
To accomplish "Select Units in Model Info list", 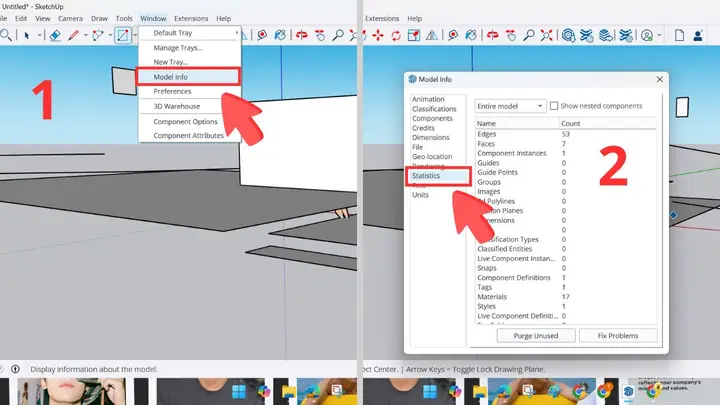I will pos(420,195).
